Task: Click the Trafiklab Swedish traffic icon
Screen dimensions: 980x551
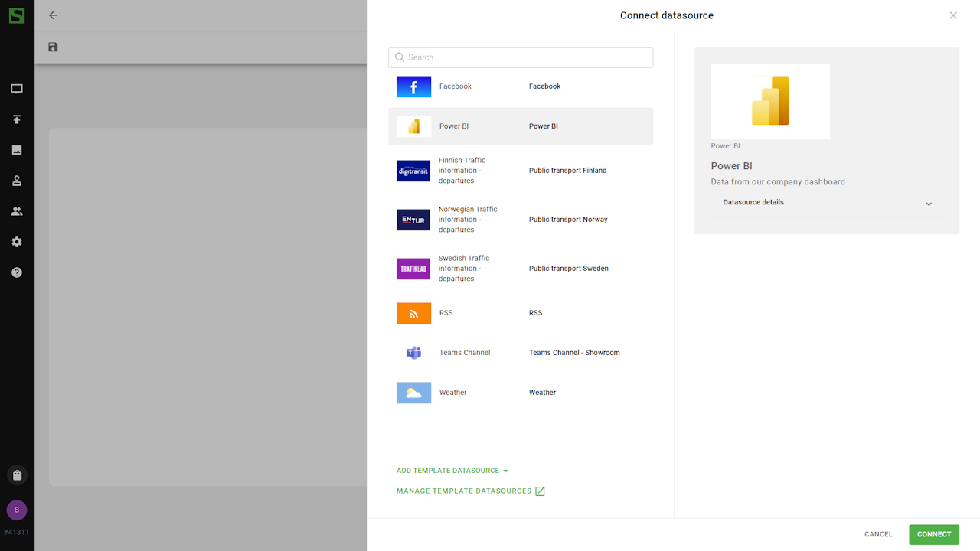Action: click(413, 269)
